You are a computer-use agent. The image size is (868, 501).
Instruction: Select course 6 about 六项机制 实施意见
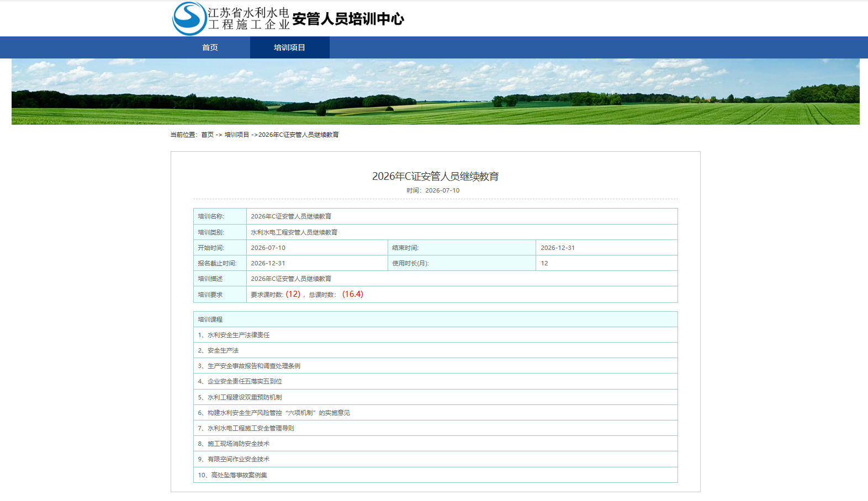coord(435,413)
